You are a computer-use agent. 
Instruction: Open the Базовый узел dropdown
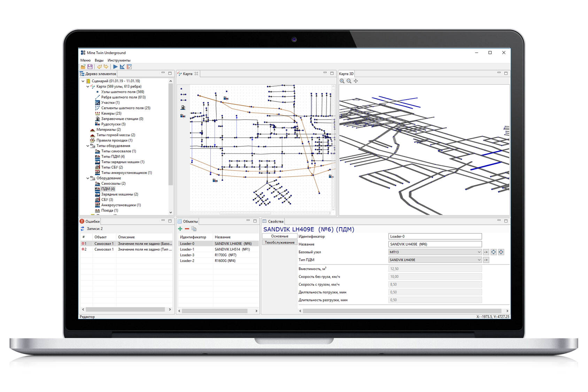pyautogui.click(x=479, y=252)
